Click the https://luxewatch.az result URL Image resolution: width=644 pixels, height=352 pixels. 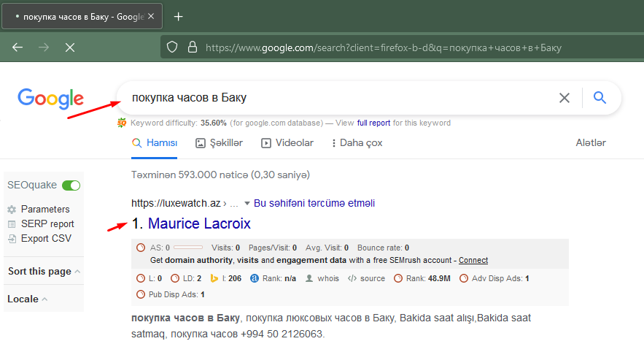point(176,203)
